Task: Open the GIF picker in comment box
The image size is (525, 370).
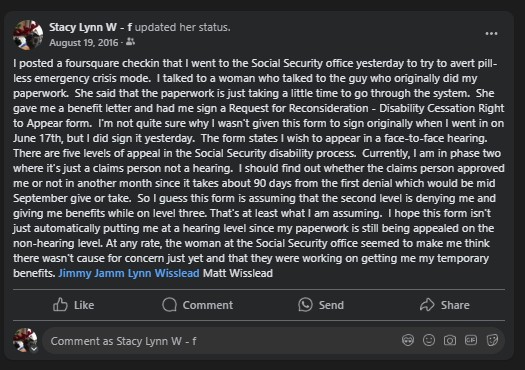Action: pyautogui.click(x=471, y=341)
